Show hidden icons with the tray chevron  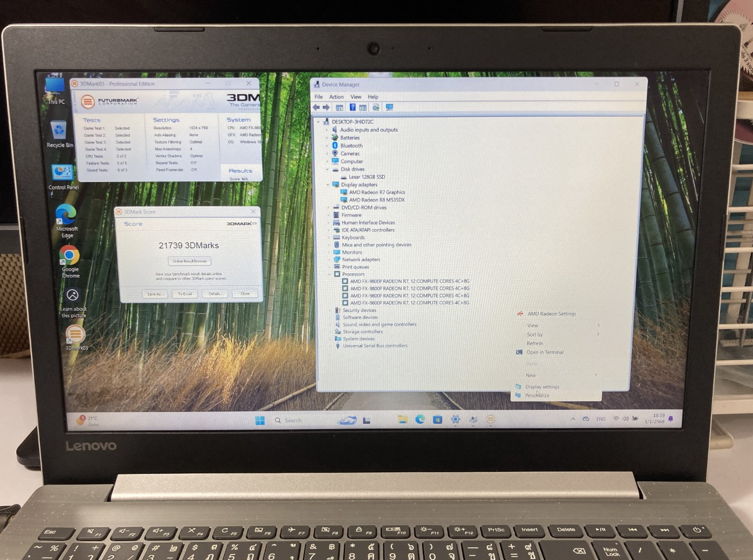[x=573, y=419]
